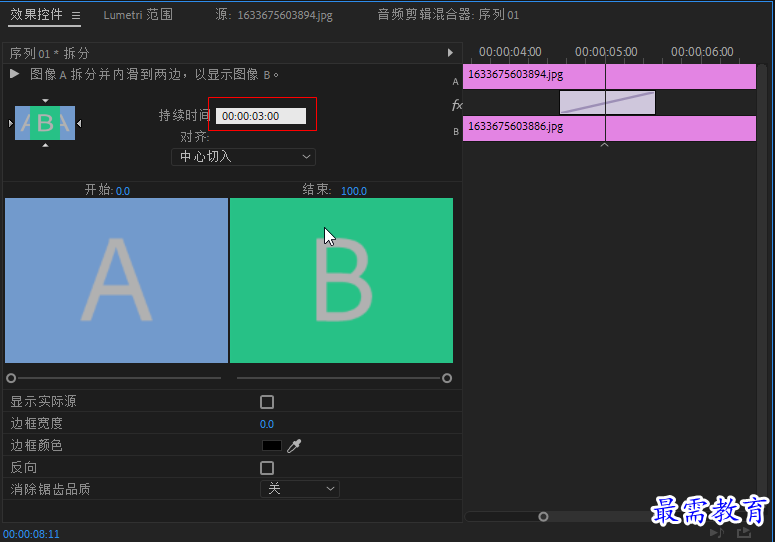Click the start preview slider handle under A

point(11,378)
